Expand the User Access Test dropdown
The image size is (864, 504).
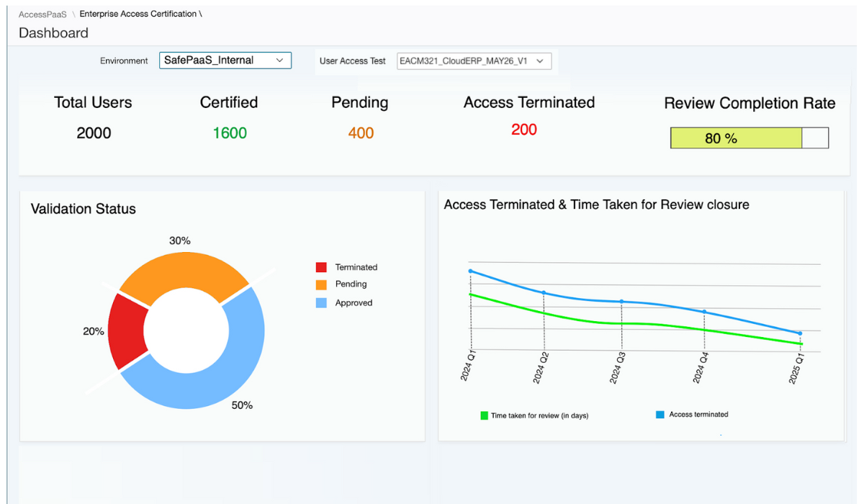point(474,61)
